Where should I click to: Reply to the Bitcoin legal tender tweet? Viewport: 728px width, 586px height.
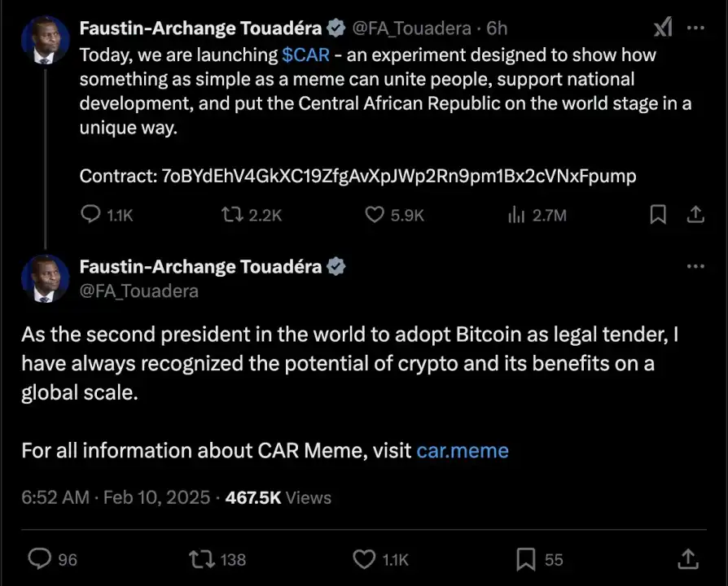tap(40, 559)
